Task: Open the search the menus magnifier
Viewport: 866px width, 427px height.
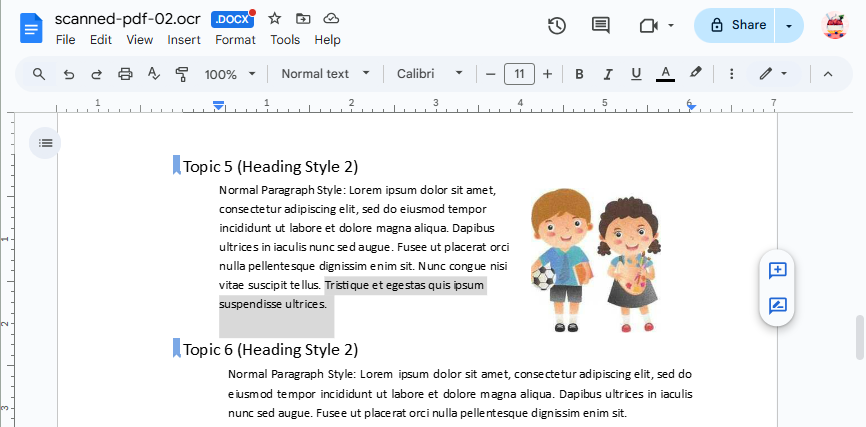Action: tap(39, 74)
